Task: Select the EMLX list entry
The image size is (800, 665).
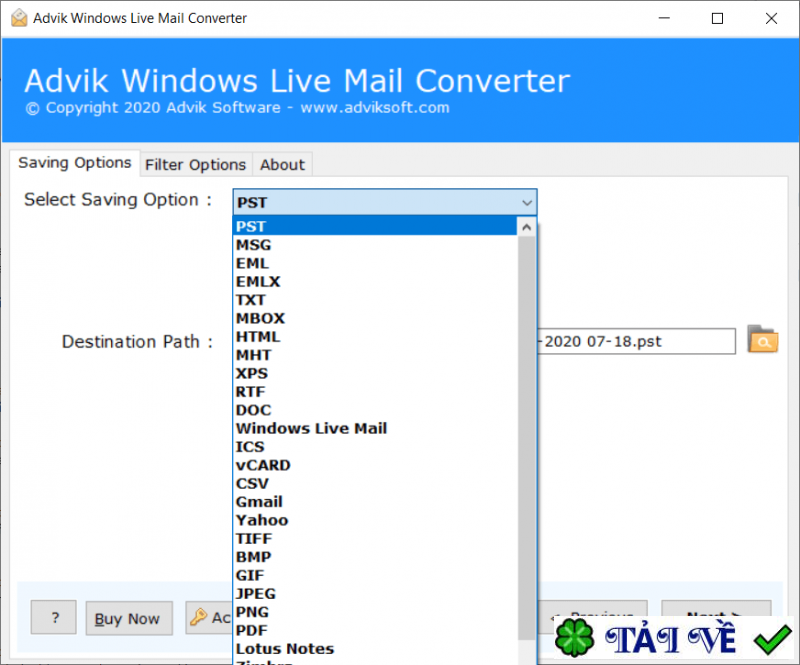Action: click(375, 282)
